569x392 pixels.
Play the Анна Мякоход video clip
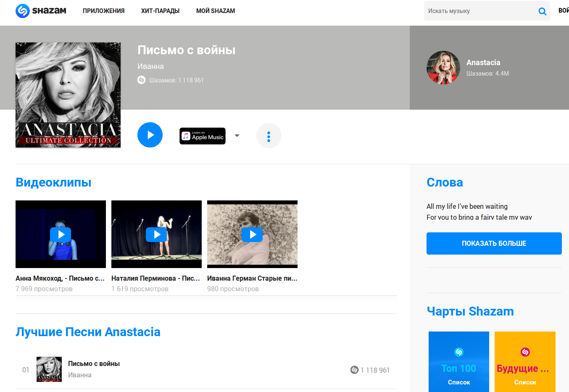(x=61, y=234)
